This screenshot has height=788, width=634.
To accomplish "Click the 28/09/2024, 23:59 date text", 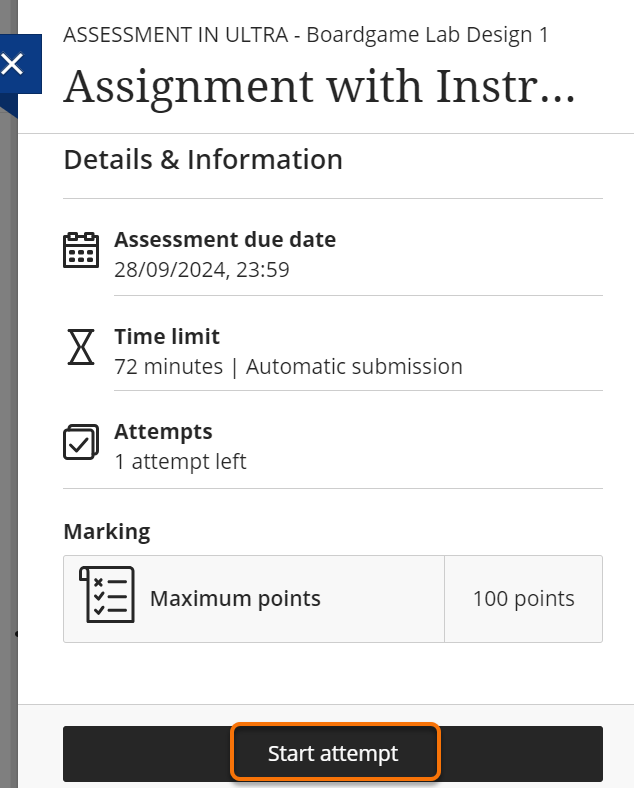I will point(202,269).
